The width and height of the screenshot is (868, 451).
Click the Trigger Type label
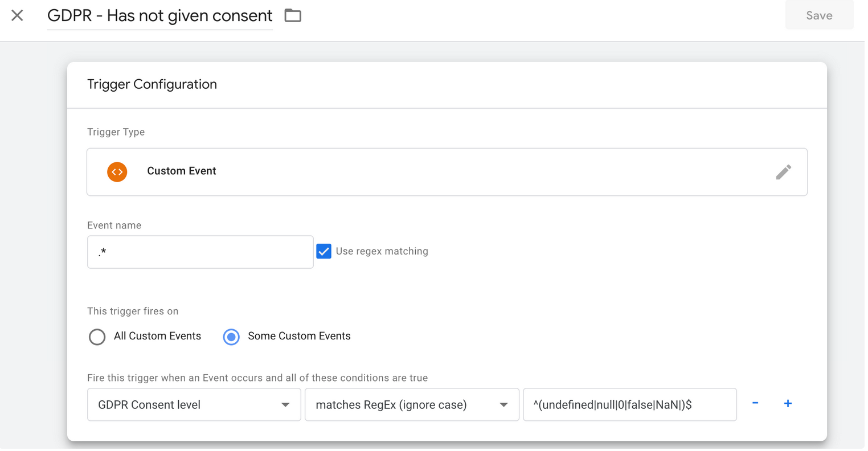click(x=116, y=132)
